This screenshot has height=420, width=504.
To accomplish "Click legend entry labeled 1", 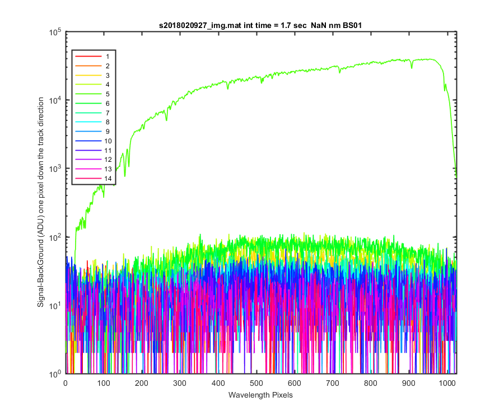I will pyautogui.click(x=92, y=57).
